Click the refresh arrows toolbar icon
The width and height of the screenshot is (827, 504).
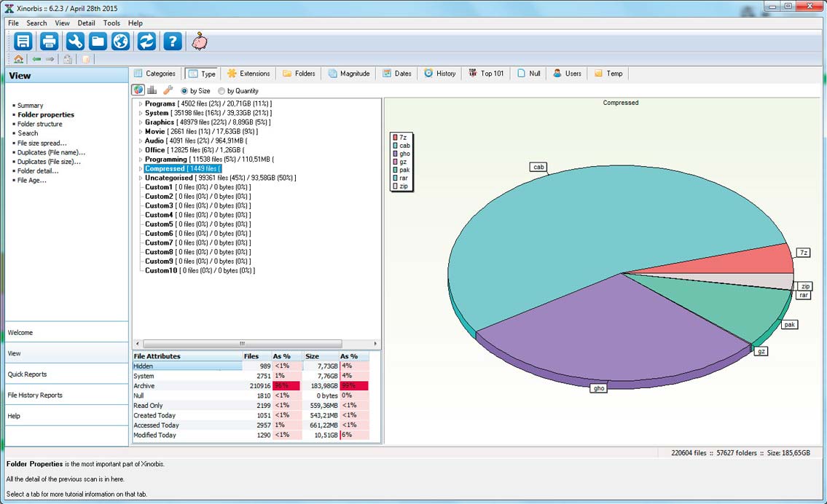[146, 41]
